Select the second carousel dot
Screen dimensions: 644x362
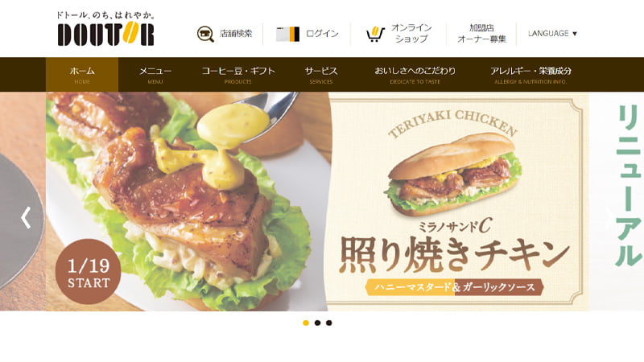pos(317,323)
